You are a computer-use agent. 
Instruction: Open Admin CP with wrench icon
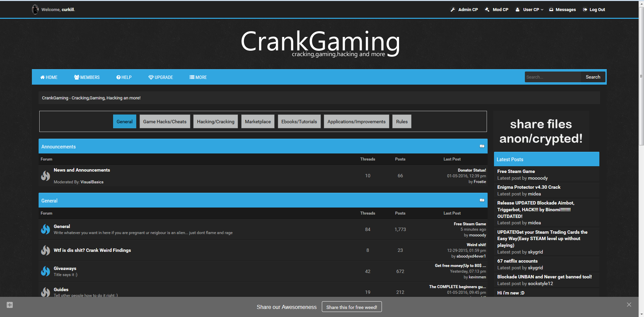click(x=464, y=10)
